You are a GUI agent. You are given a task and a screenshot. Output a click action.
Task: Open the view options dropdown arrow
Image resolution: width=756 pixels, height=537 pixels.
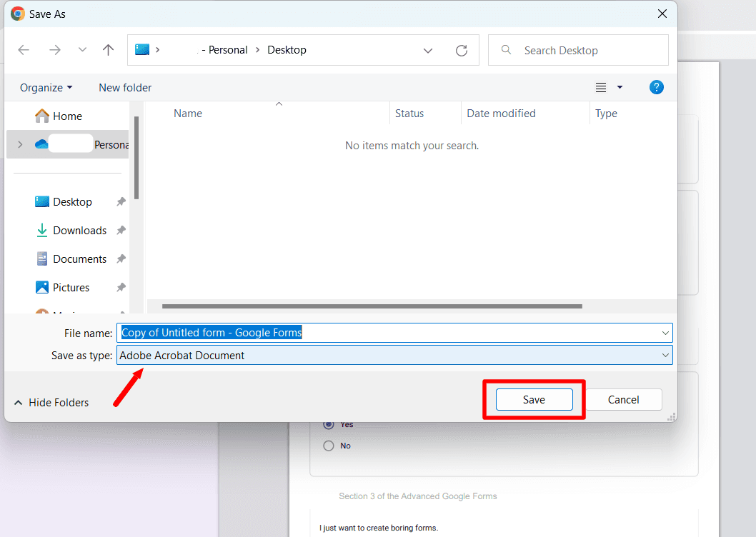pyautogui.click(x=620, y=87)
